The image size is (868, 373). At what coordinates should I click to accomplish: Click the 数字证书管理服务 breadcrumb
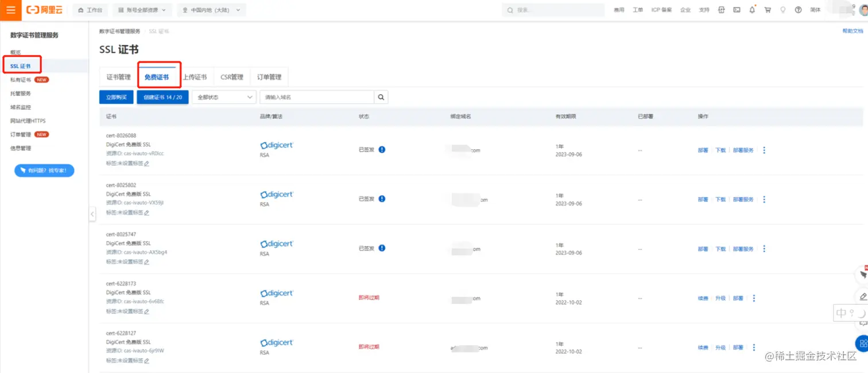tap(119, 31)
